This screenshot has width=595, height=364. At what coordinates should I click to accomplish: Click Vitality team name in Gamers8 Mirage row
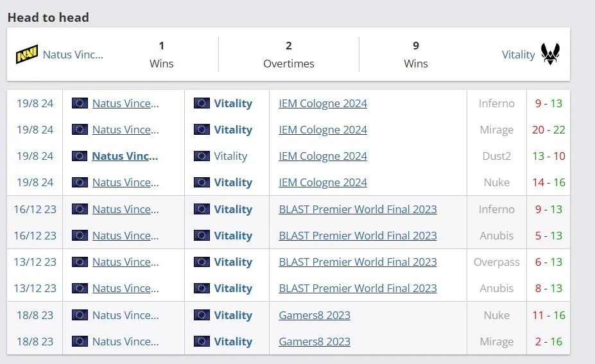(233, 342)
